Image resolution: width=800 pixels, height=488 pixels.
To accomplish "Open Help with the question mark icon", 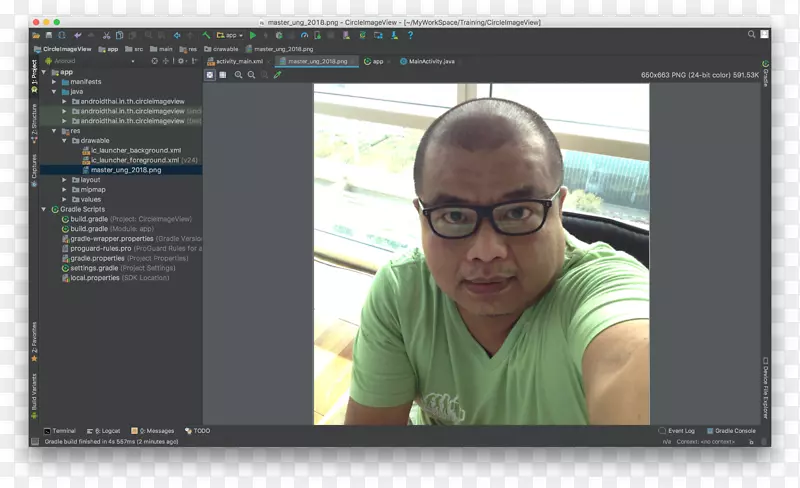I will pos(410,35).
